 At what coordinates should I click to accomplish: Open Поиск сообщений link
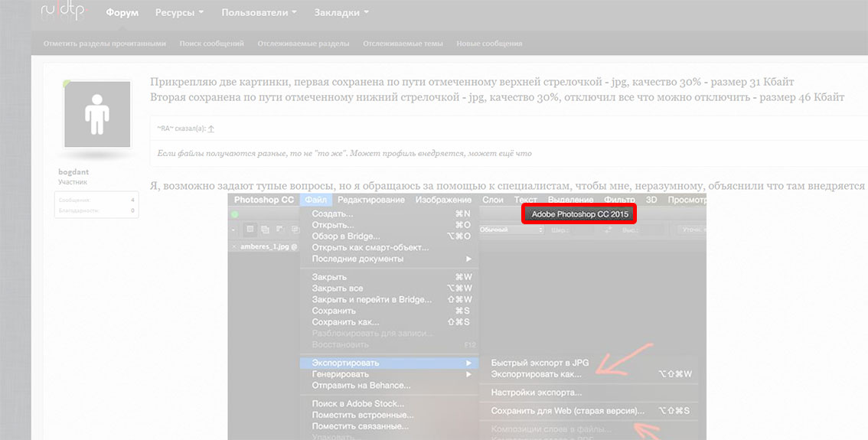click(211, 43)
